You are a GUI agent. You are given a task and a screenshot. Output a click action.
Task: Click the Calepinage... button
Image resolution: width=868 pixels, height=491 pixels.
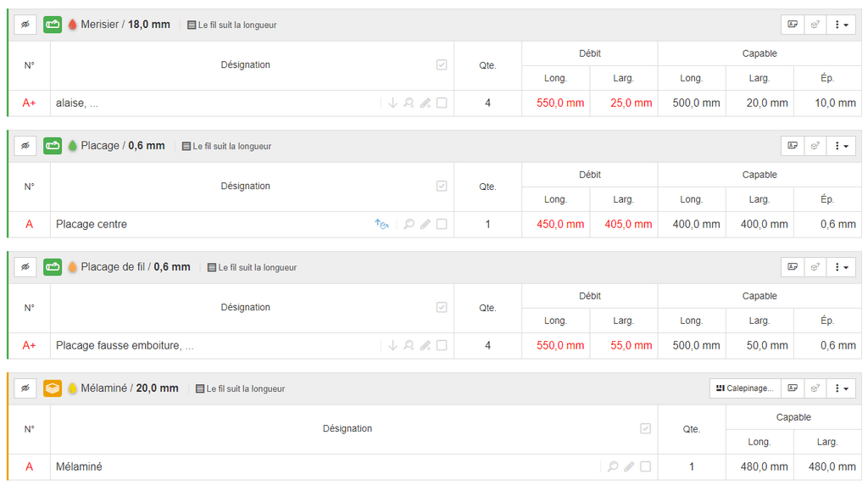point(745,388)
